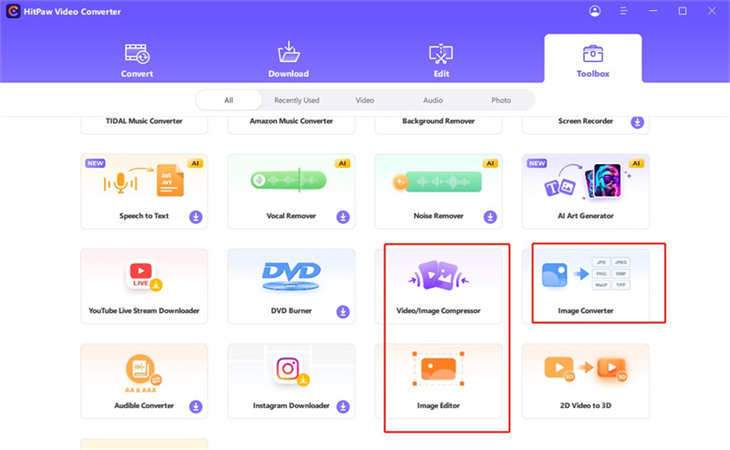Click the NEW badge on Speech to Text
The height and width of the screenshot is (450, 730).
[x=95, y=163]
